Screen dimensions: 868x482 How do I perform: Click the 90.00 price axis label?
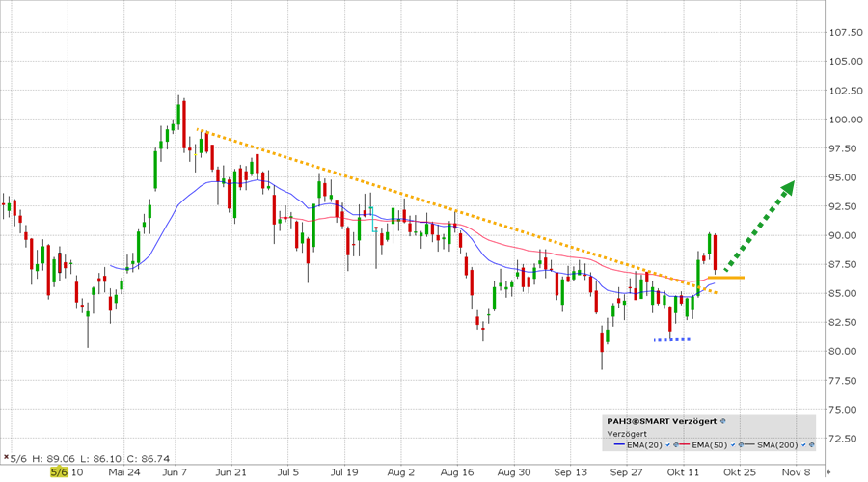point(845,236)
